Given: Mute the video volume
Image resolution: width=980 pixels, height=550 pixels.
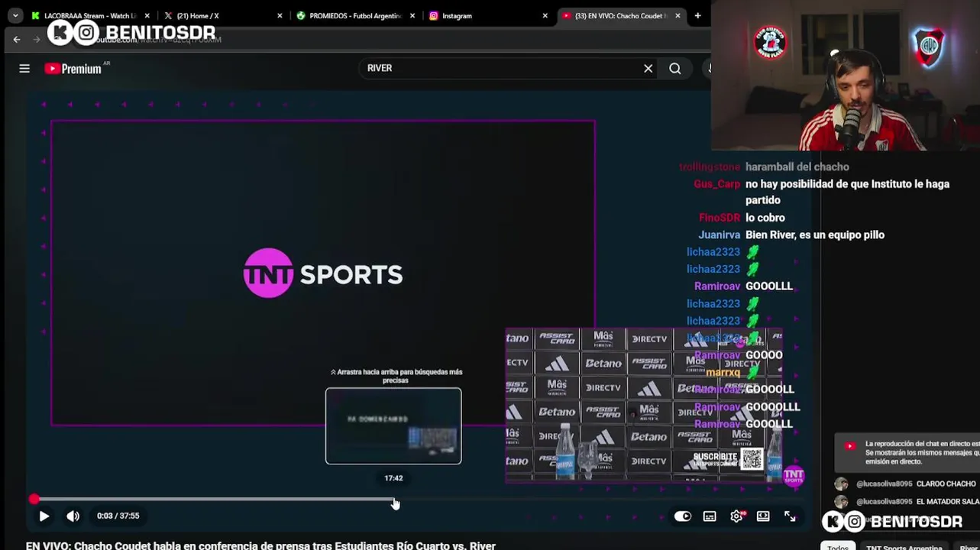Looking at the screenshot, I should tap(73, 516).
